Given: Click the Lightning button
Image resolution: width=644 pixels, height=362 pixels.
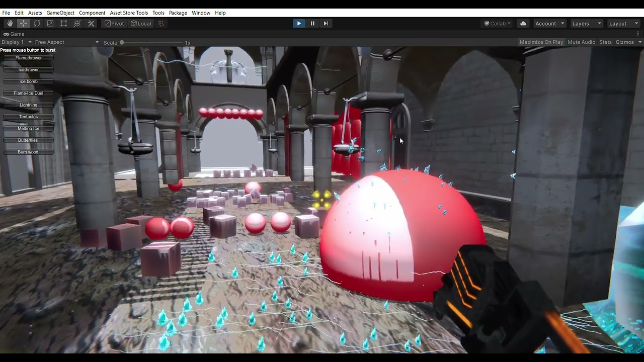Looking at the screenshot, I should [x=29, y=105].
